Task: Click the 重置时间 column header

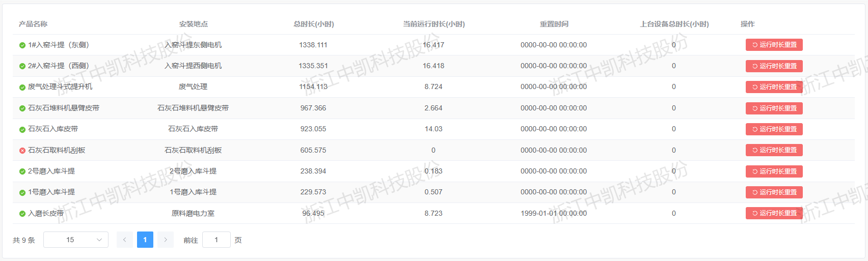Action: point(554,24)
